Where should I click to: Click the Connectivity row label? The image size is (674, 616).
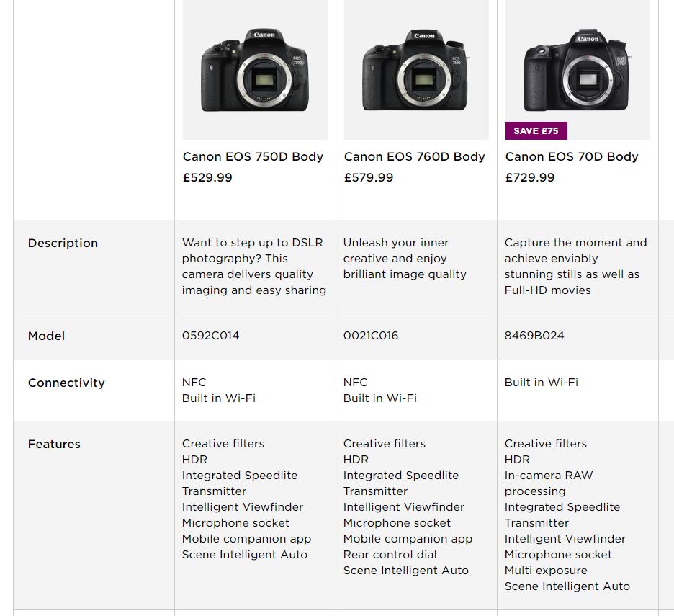click(66, 383)
